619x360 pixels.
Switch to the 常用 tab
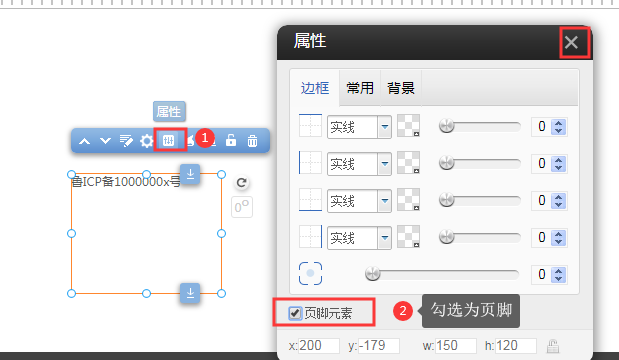(x=360, y=88)
